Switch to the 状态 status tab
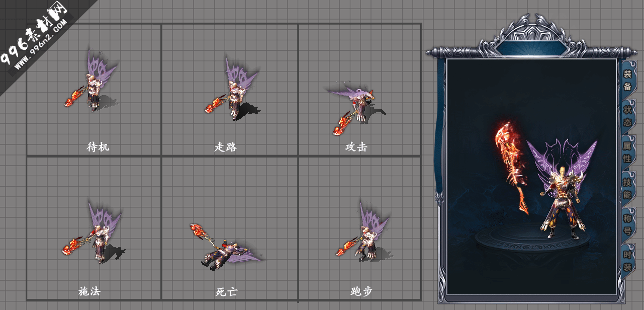 (627, 116)
